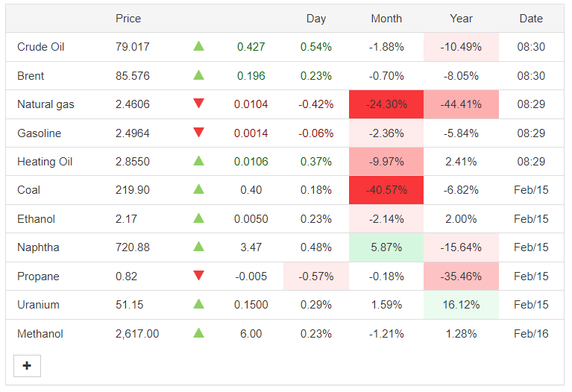Open the Crude Oil commodity link
572x392 pixels.
coord(40,47)
